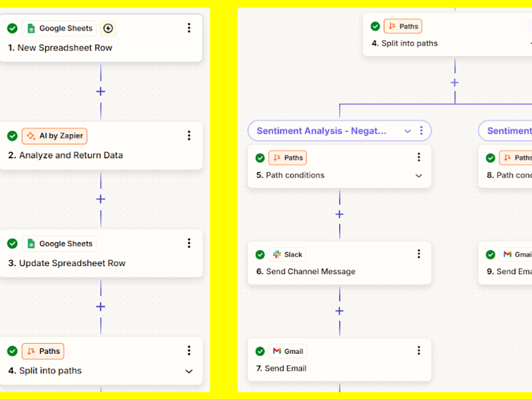Select '3. Update Spreadsheet Row' step title
The image size is (532, 399).
67,263
